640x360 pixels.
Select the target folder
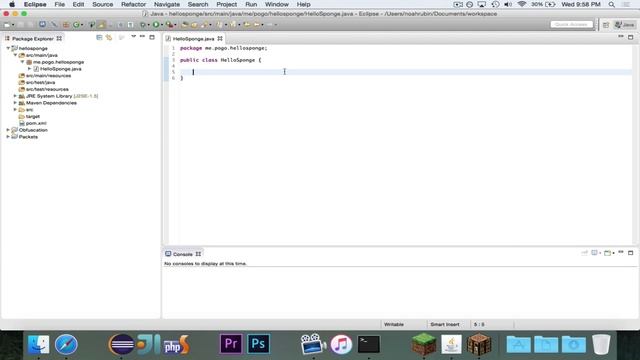[x=33, y=116]
